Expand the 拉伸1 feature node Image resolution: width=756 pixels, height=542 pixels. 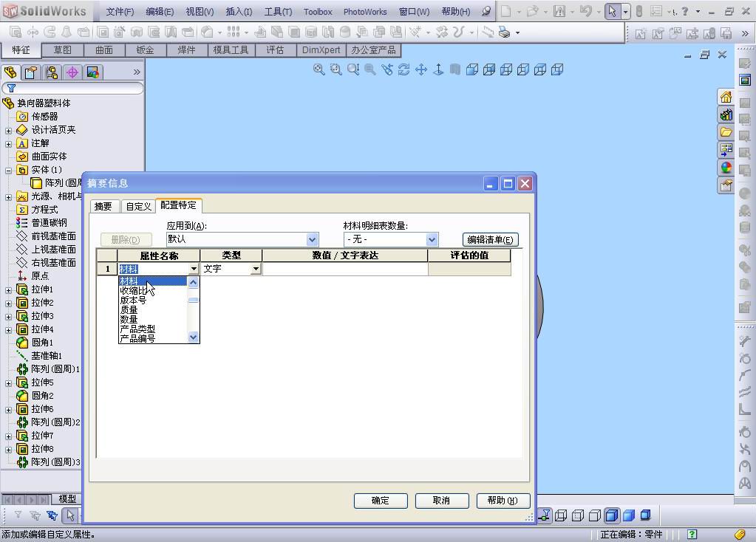pos(8,290)
